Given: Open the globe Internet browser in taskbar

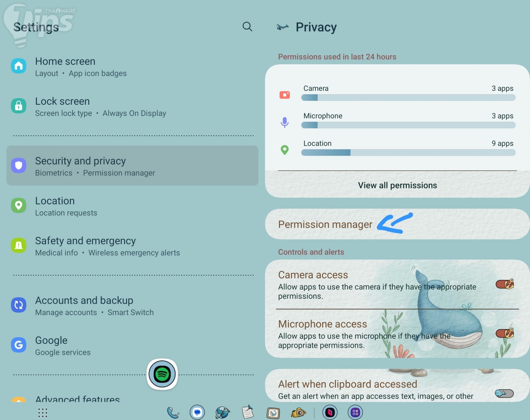Looking at the screenshot, I should coord(223,413).
